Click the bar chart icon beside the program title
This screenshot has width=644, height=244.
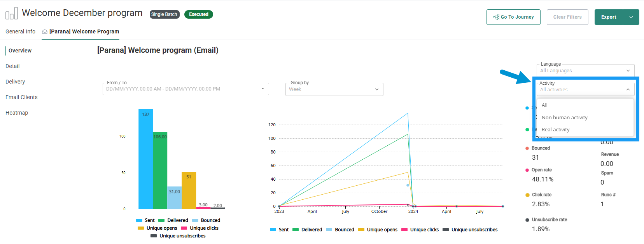point(11,14)
